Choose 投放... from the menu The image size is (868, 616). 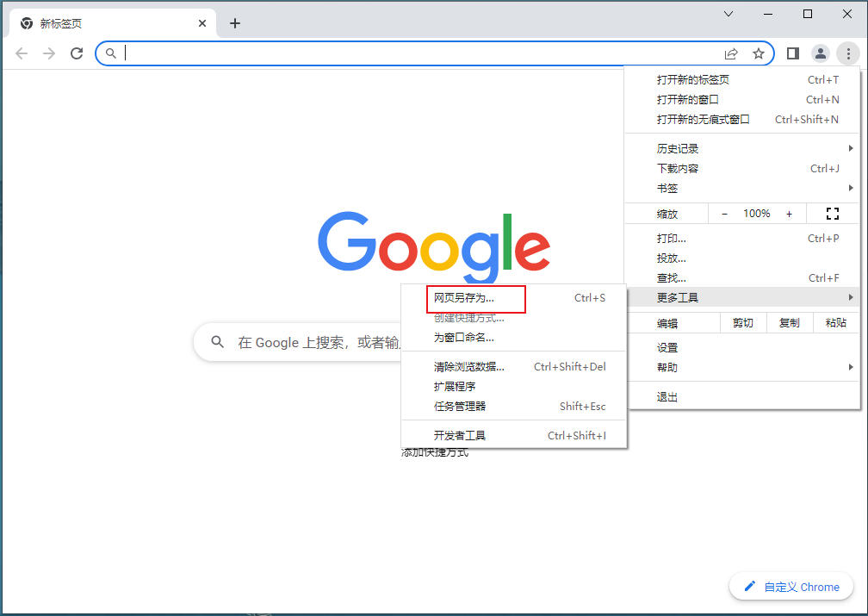pos(742,258)
